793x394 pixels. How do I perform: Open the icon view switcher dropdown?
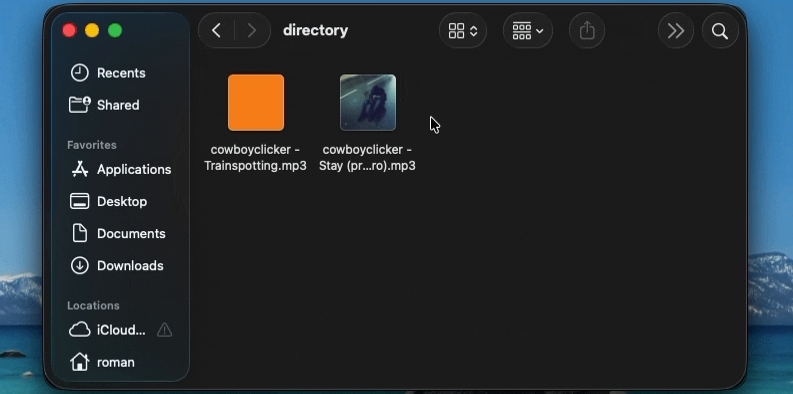[x=463, y=31]
